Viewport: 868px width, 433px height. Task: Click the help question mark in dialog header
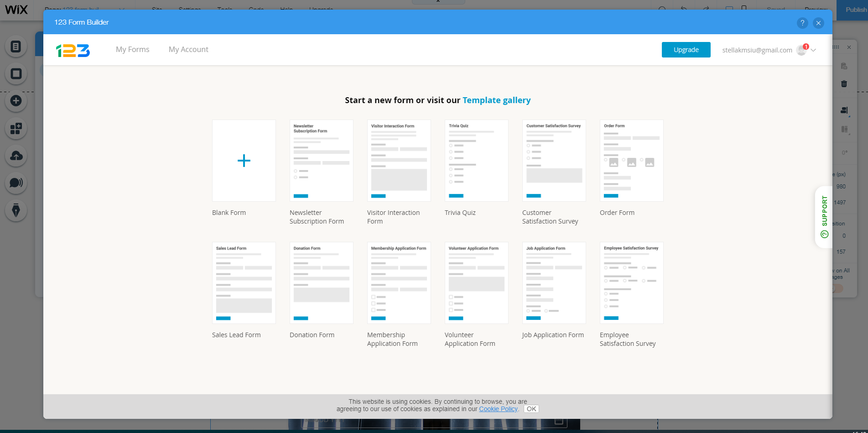coord(802,23)
